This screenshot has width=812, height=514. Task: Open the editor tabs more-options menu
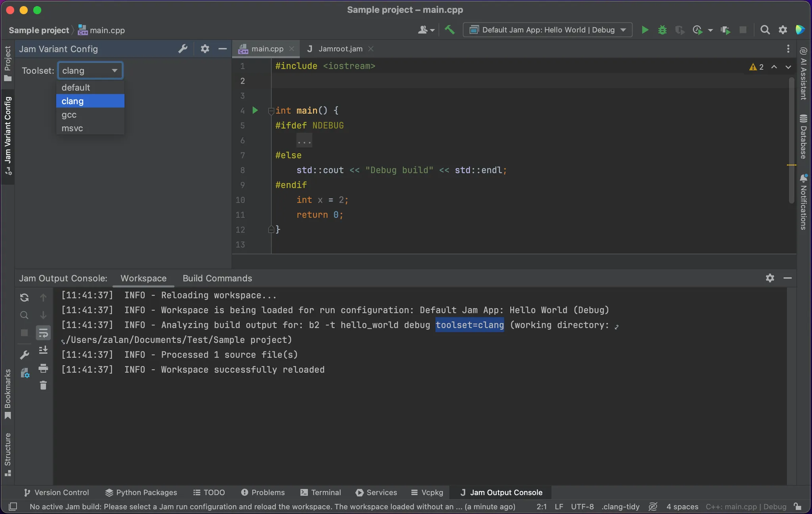pyautogui.click(x=788, y=49)
